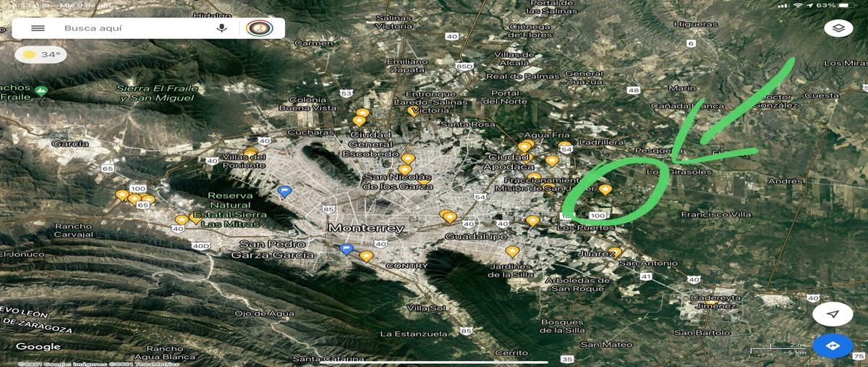Click the 'Busca aquí' search field
Viewport: 868px width, 367px height.
pyautogui.click(x=130, y=28)
